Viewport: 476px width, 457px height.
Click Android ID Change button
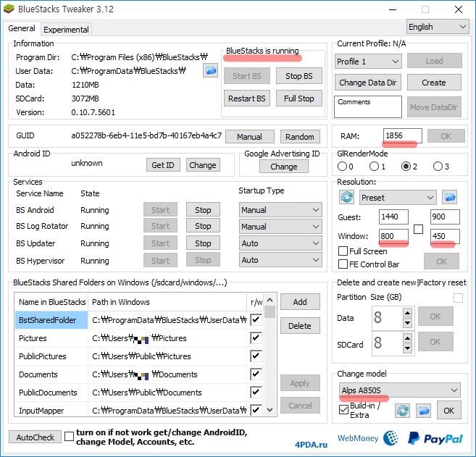[203, 165]
